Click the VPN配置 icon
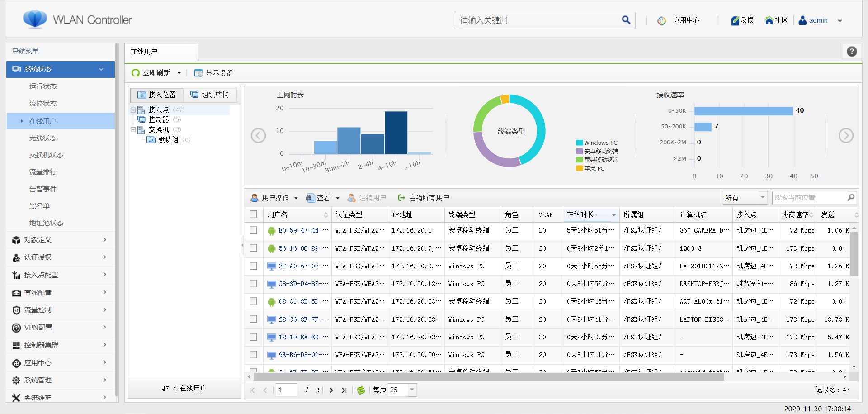This screenshot has height=414, width=868. (16, 328)
